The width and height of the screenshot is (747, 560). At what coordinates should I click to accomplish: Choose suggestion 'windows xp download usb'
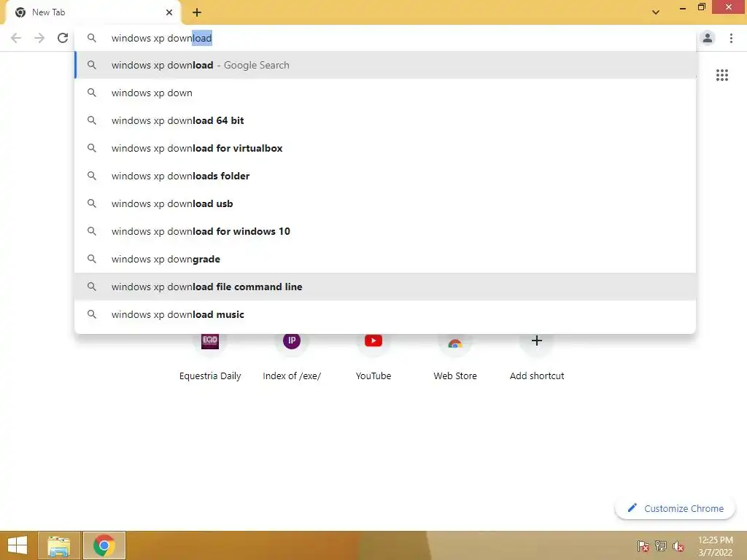(385, 203)
